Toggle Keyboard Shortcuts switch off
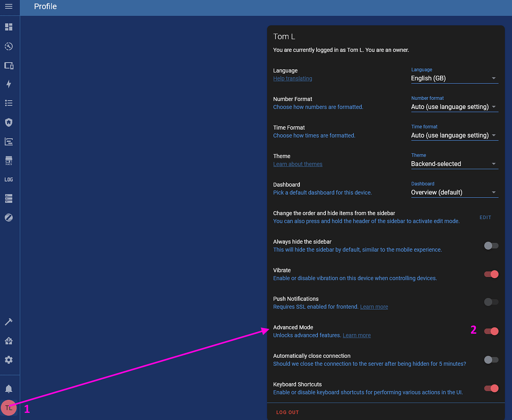Image resolution: width=512 pixels, height=420 pixels. (x=491, y=388)
